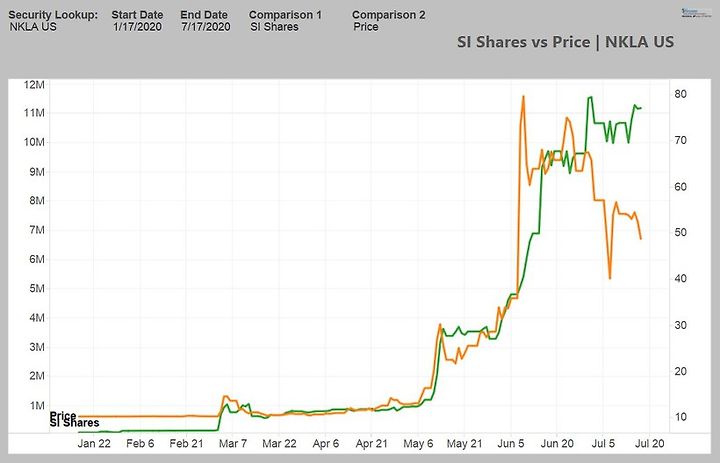Click the orange price peak near 80
The height and width of the screenshot is (463, 720).
523,96
